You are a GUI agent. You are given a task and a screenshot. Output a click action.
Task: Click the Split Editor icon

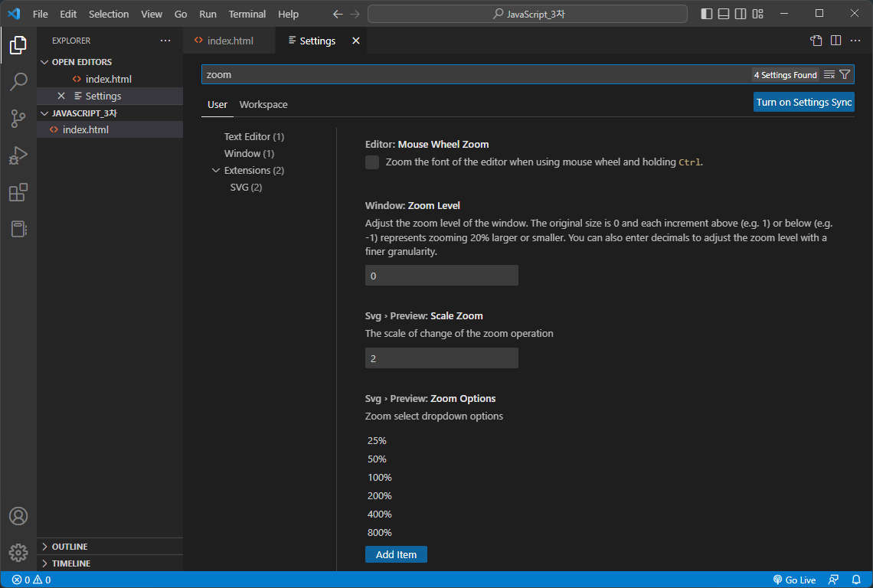click(835, 41)
